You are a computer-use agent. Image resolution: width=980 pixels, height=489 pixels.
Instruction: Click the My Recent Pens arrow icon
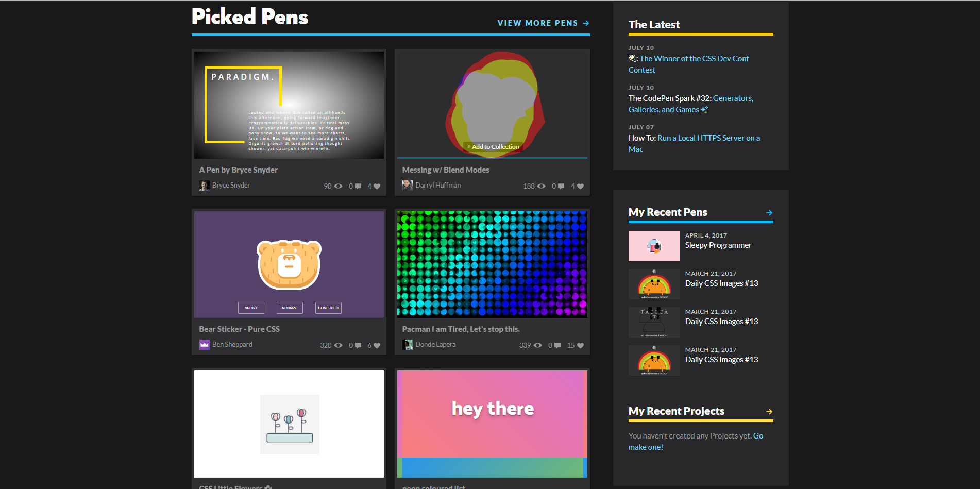(769, 213)
